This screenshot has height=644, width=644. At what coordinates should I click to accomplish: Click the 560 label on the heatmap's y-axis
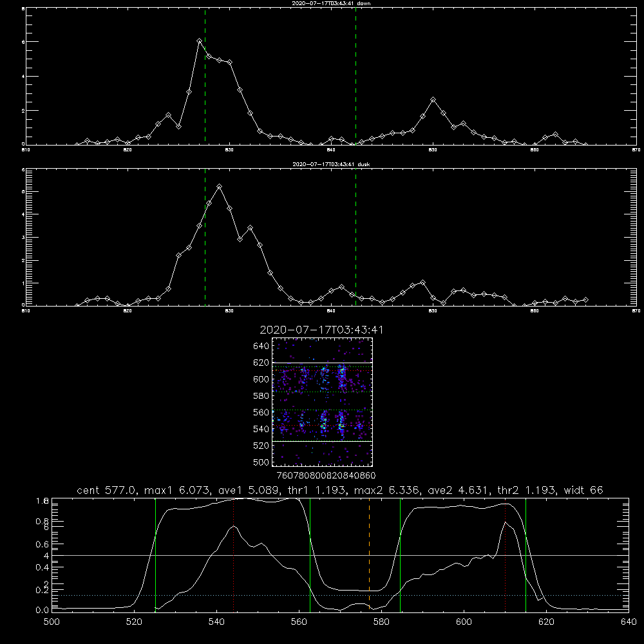tap(261, 412)
